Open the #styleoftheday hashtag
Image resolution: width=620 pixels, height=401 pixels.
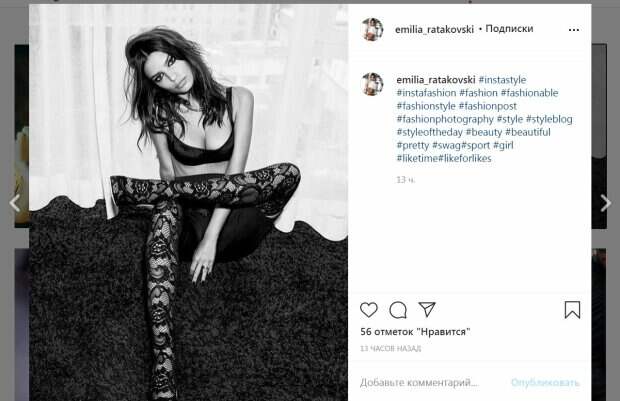[x=429, y=132]
